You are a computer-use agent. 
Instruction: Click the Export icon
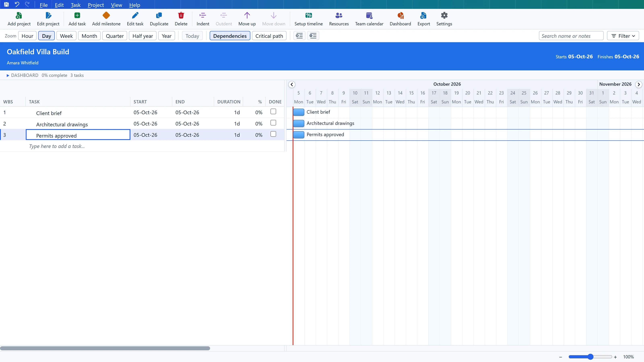[x=423, y=15]
